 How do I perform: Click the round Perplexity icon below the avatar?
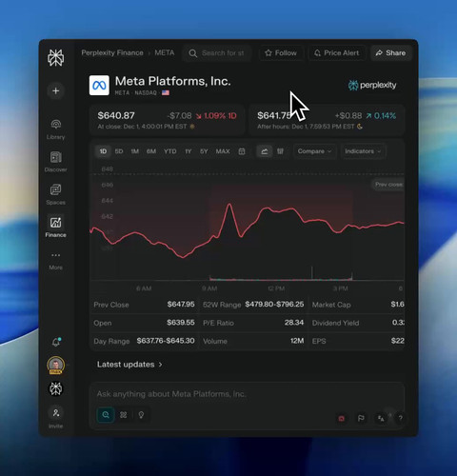click(56, 388)
